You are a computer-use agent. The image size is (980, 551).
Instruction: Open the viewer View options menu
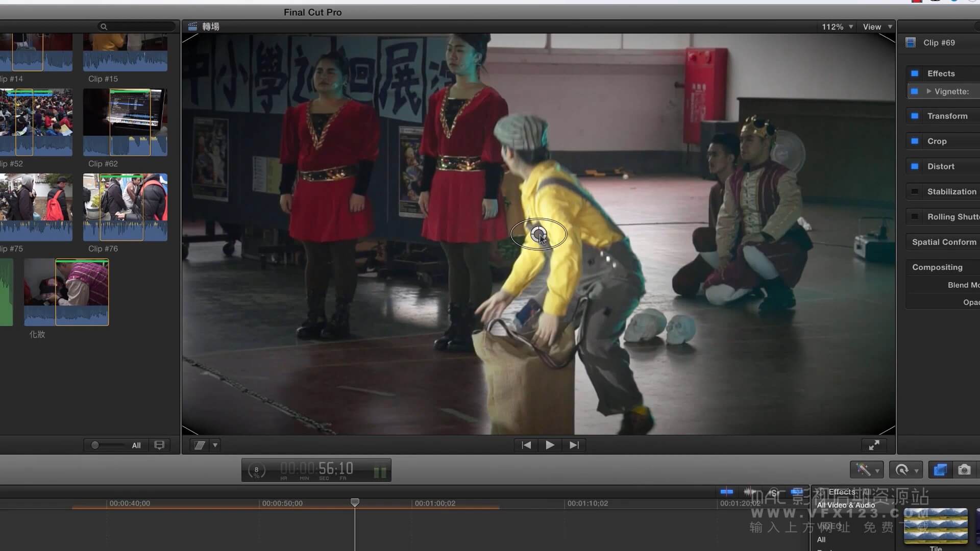[877, 27]
